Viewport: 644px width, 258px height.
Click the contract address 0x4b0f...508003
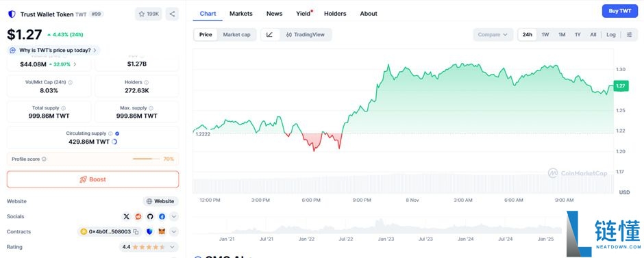point(110,232)
